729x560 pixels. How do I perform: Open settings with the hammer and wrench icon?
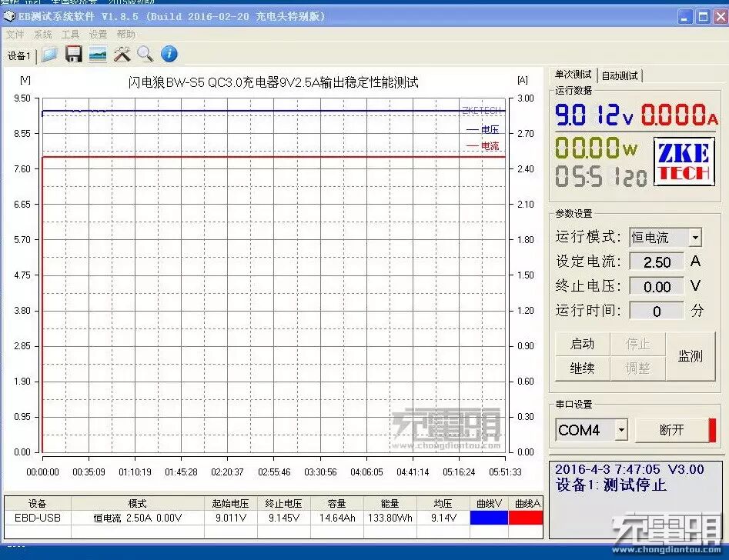(122, 55)
